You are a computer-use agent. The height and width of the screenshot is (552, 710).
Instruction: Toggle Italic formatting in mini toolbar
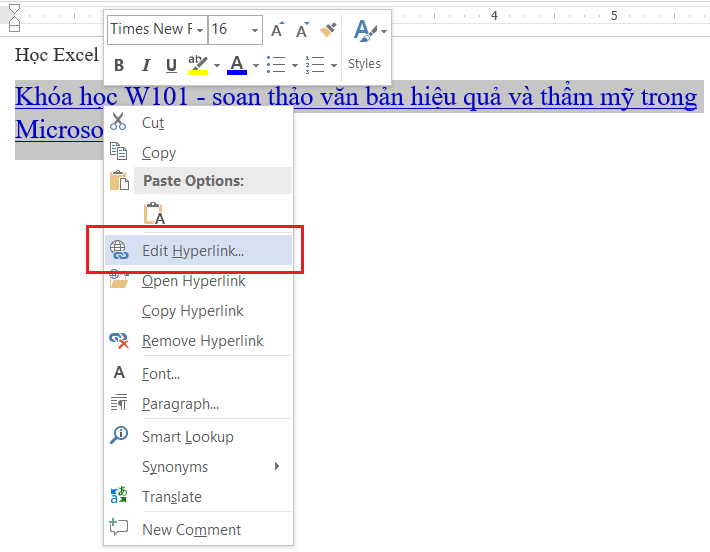[146, 66]
